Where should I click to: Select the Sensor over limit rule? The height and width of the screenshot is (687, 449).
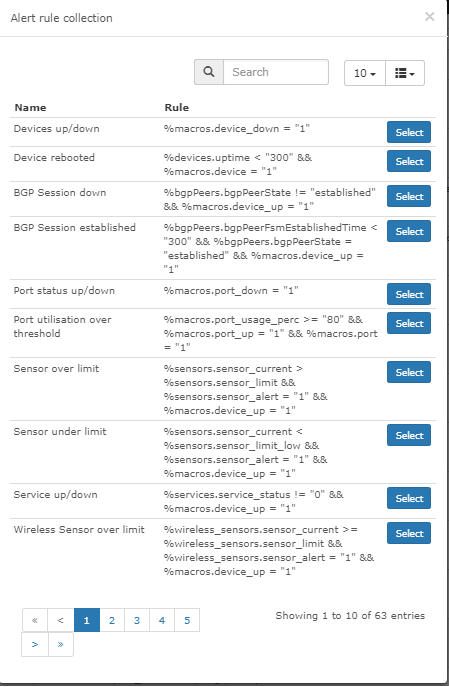(x=409, y=372)
